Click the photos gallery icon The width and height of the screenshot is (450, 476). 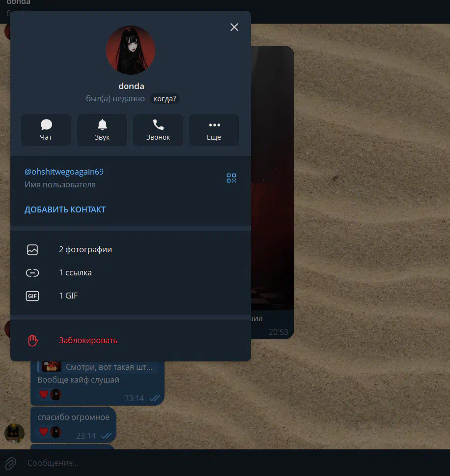pyautogui.click(x=32, y=250)
